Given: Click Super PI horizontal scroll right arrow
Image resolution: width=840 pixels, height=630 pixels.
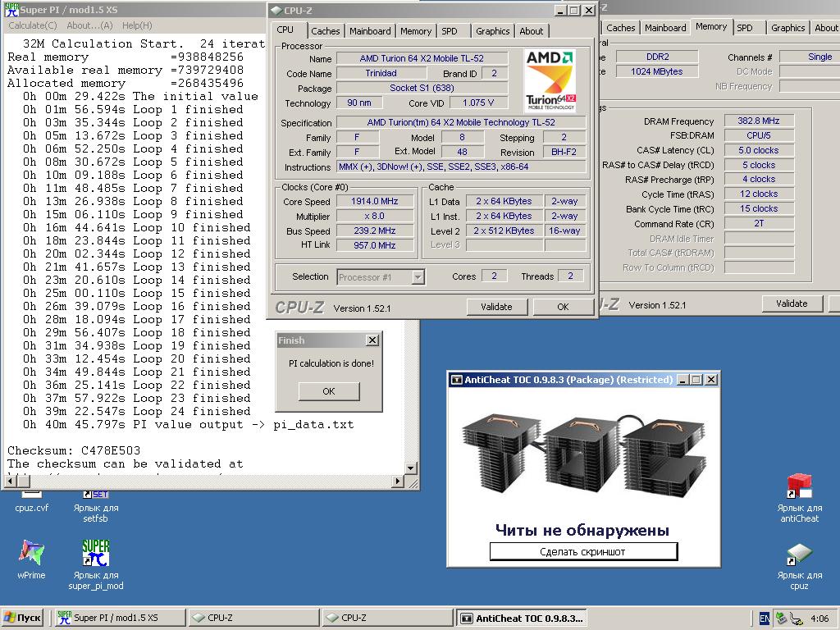Looking at the screenshot, I should point(397,481).
